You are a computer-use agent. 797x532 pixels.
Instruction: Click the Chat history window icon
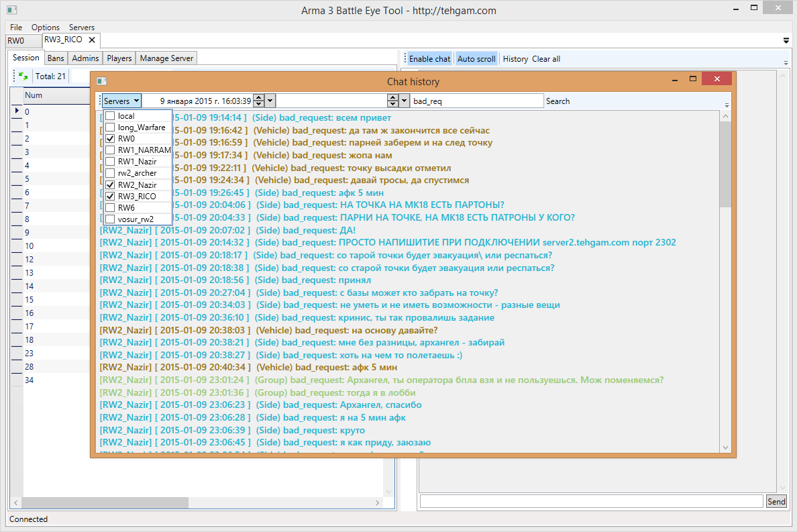pyautogui.click(x=102, y=81)
